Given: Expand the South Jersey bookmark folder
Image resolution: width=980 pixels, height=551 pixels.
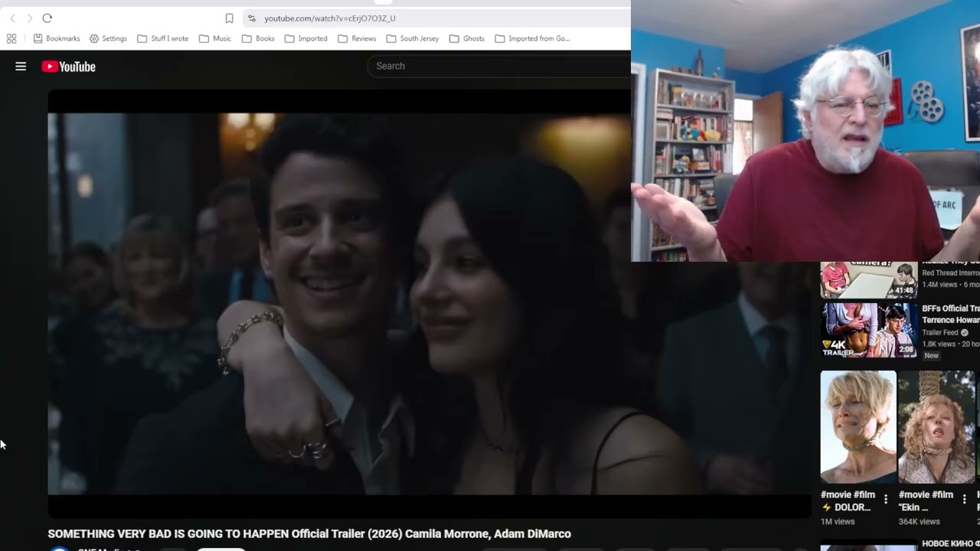Looking at the screenshot, I should (413, 38).
